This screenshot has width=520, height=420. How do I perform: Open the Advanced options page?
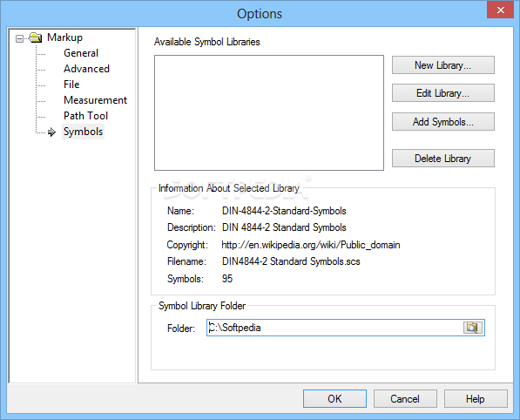86,69
